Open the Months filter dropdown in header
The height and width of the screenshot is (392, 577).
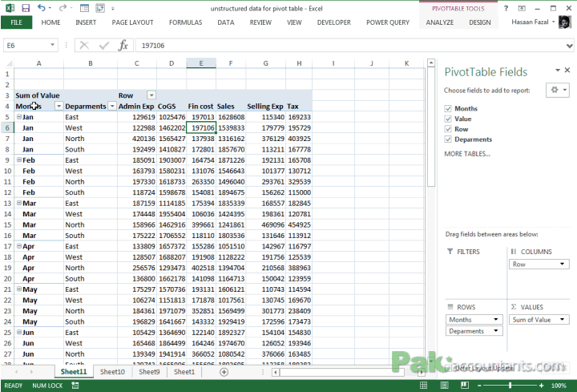coord(58,106)
